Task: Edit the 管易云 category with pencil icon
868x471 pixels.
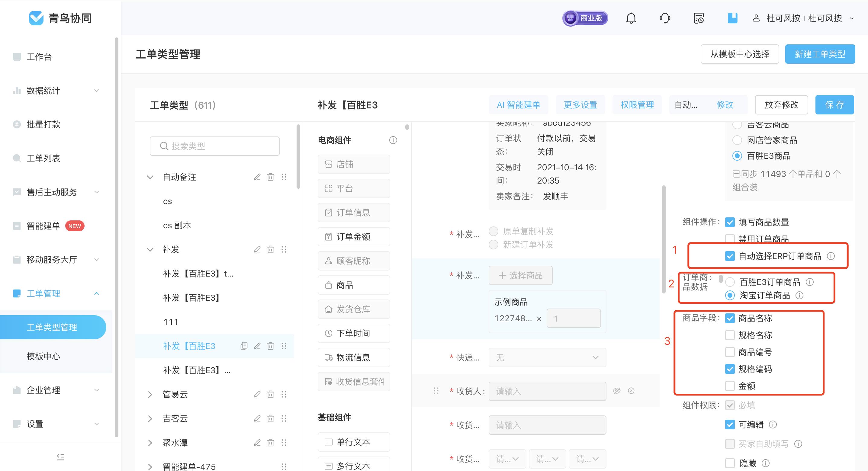Action: [x=257, y=394]
